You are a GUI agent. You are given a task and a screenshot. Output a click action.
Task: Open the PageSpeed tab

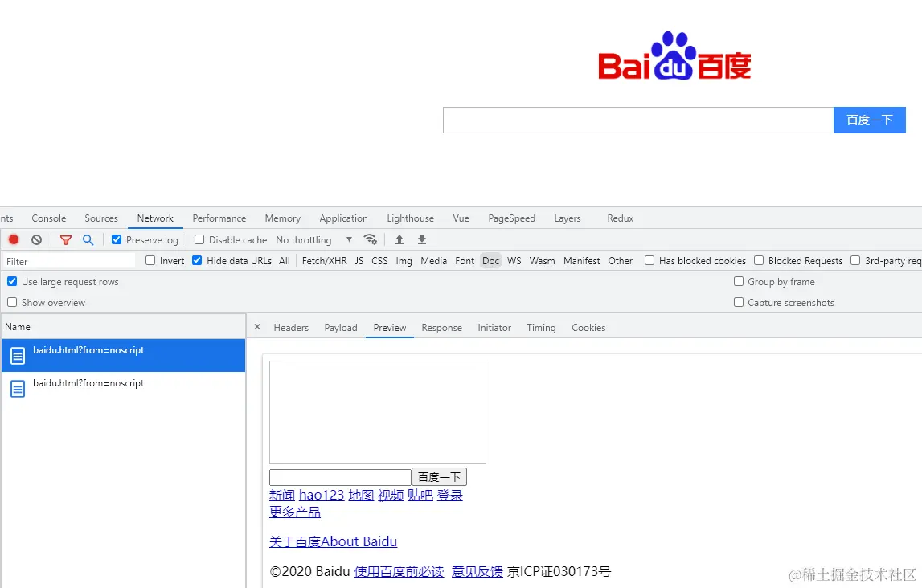pyautogui.click(x=511, y=218)
